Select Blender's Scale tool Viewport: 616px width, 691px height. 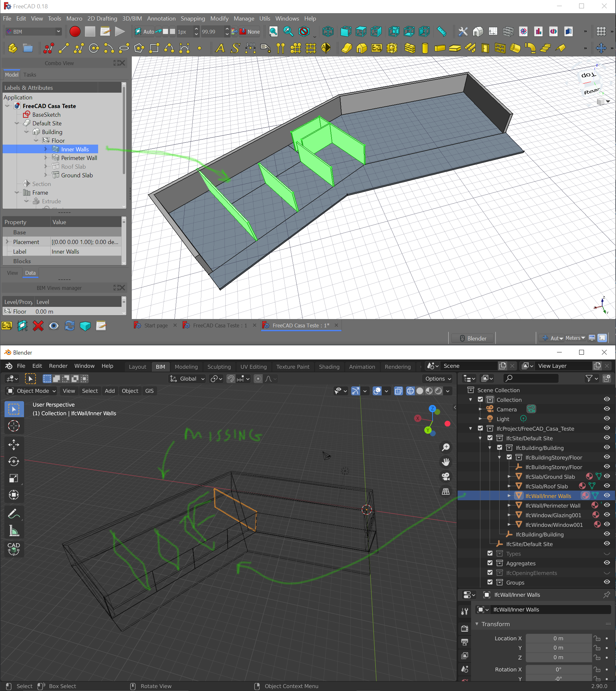pos(13,478)
